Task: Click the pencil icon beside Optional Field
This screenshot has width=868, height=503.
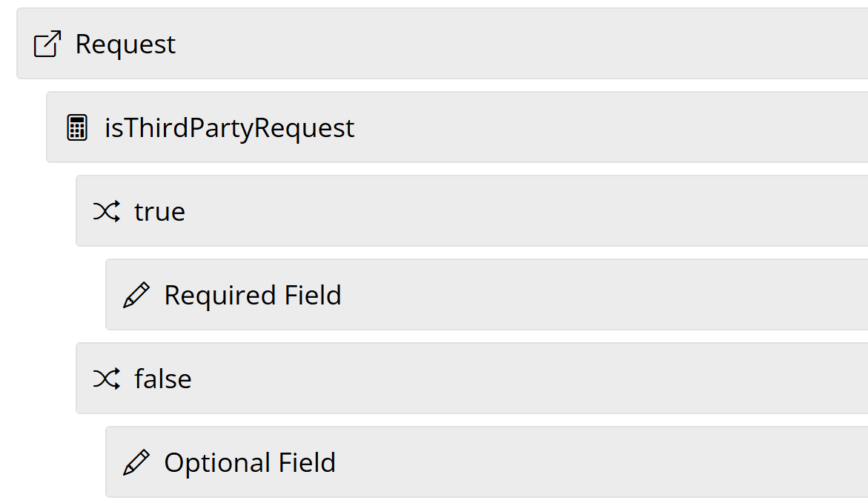Action: [136, 463]
